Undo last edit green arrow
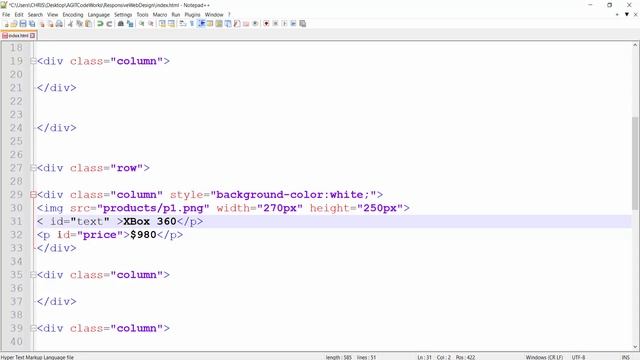The image size is (640, 360). pos(100,24)
